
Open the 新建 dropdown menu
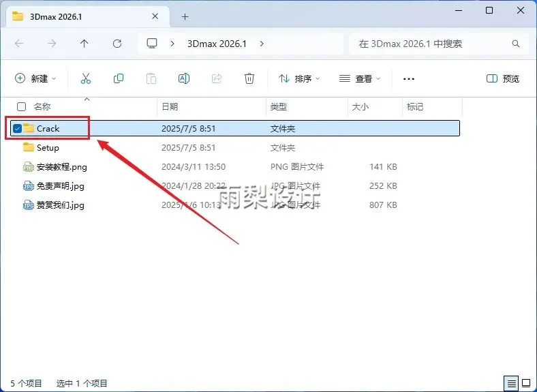(x=35, y=78)
